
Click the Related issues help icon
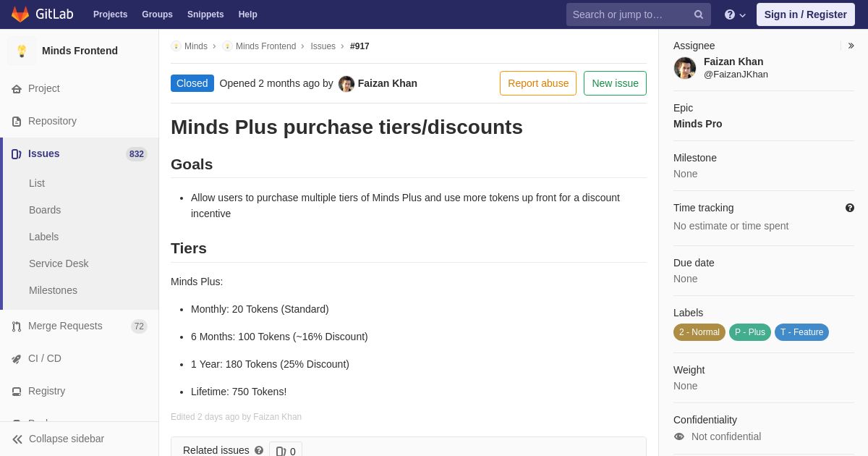click(x=259, y=450)
